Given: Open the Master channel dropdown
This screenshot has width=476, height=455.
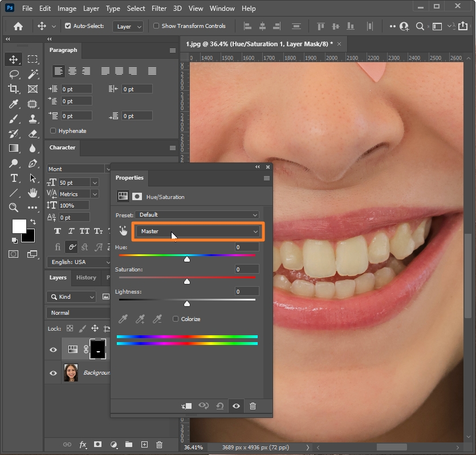Looking at the screenshot, I should [197, 231].
